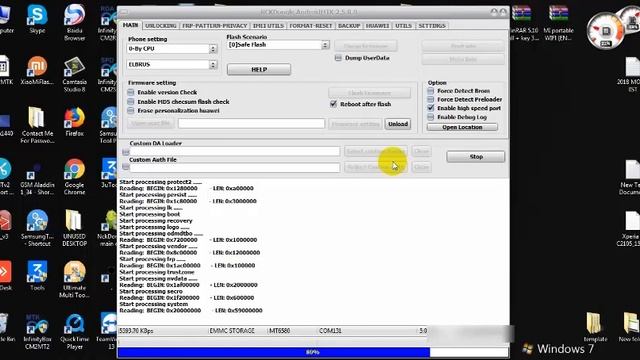Switch to the MAIN tab
Viewport: 640px width, 360px height.
[130, 25]
